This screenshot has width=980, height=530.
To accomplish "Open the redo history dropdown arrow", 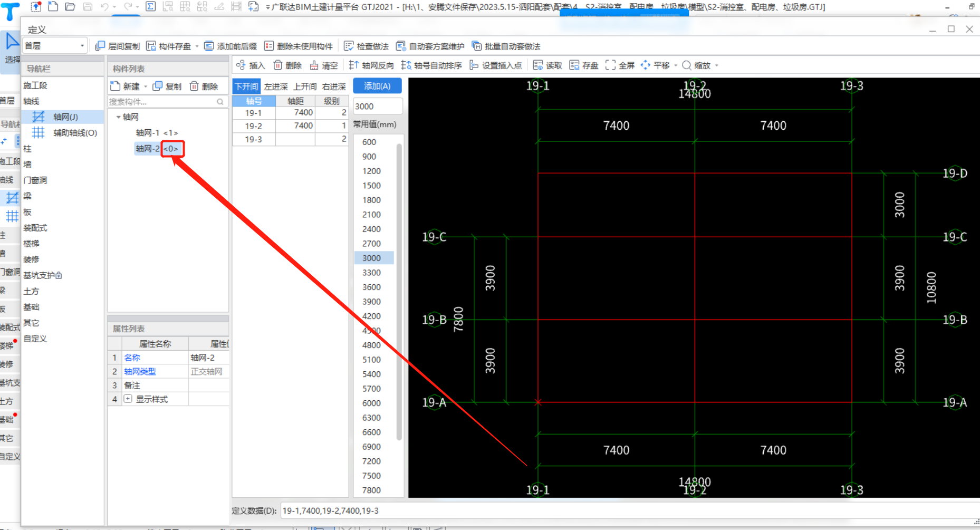I will coord(138,7).
